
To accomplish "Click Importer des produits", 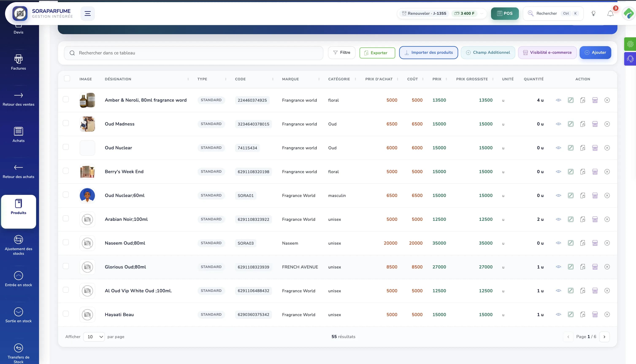I will click(x=428, y=53).
